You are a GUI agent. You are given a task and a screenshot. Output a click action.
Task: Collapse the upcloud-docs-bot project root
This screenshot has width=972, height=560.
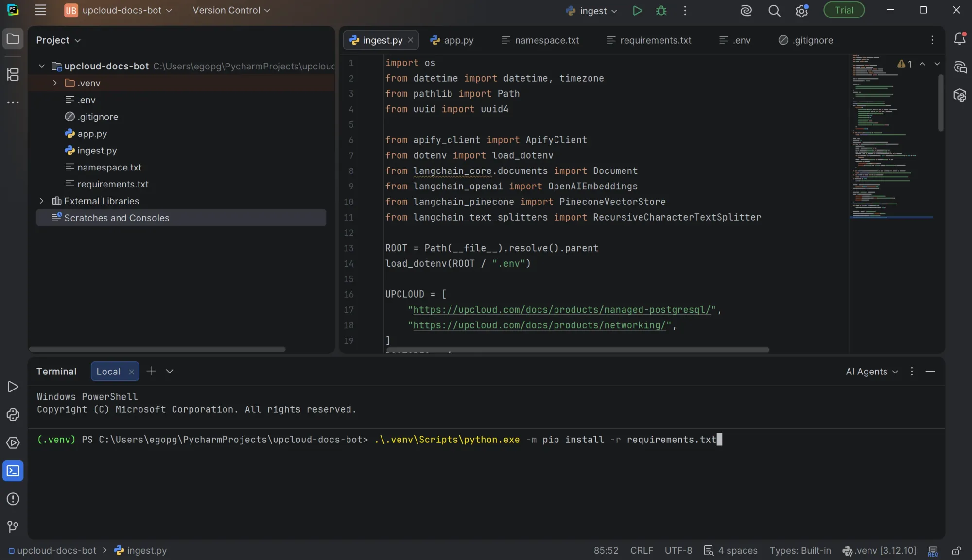(42, 66)
